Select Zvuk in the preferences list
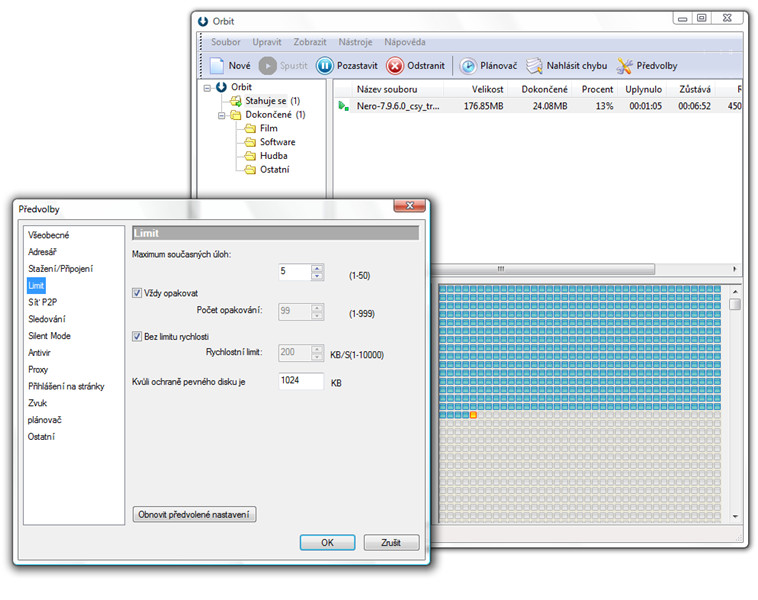 [37, 403]
